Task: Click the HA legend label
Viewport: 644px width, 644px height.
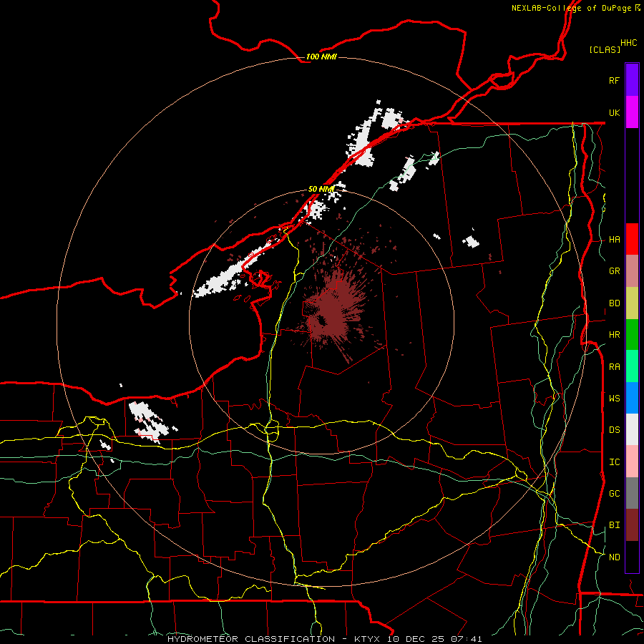Action: (x=615, y=239)
